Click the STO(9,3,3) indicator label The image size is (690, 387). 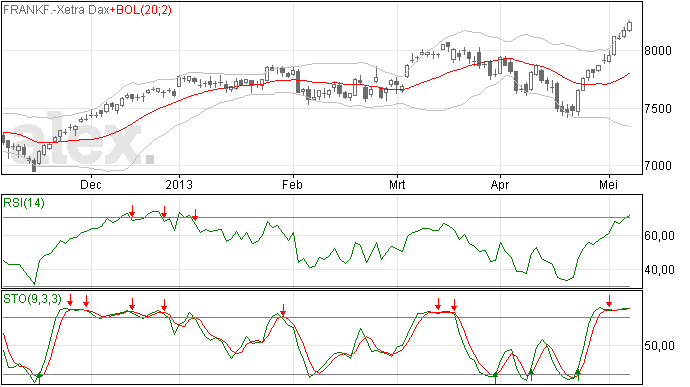click(33, 299)
